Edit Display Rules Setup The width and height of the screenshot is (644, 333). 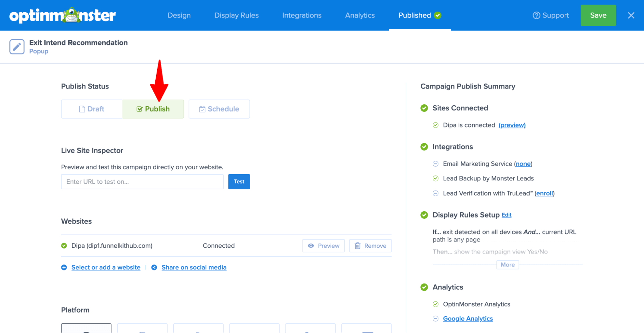tap(506, 215)
